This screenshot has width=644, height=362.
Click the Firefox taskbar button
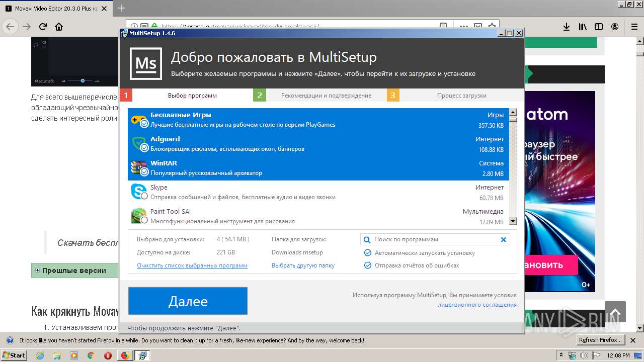(x=125, y=355)
